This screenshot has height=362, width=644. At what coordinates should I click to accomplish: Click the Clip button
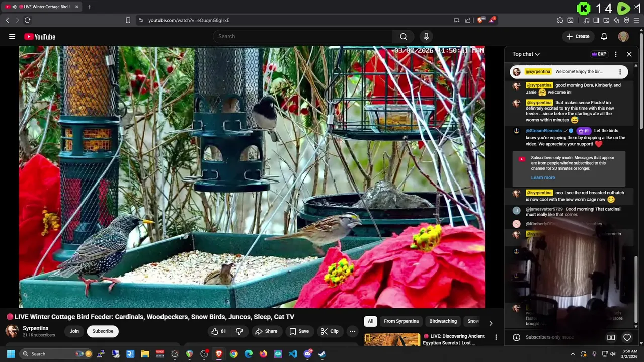330,331
